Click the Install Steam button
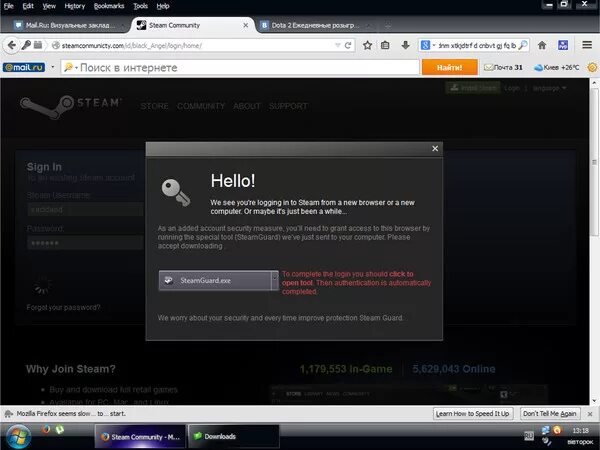The height and width of the screenshot is (450, 600). click(x=473, y=88)
